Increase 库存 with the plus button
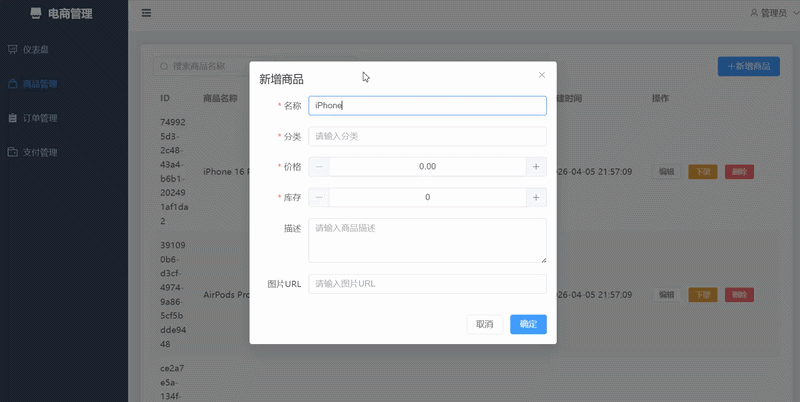Screen dimensions: 800x402 (x=536, y=198)
